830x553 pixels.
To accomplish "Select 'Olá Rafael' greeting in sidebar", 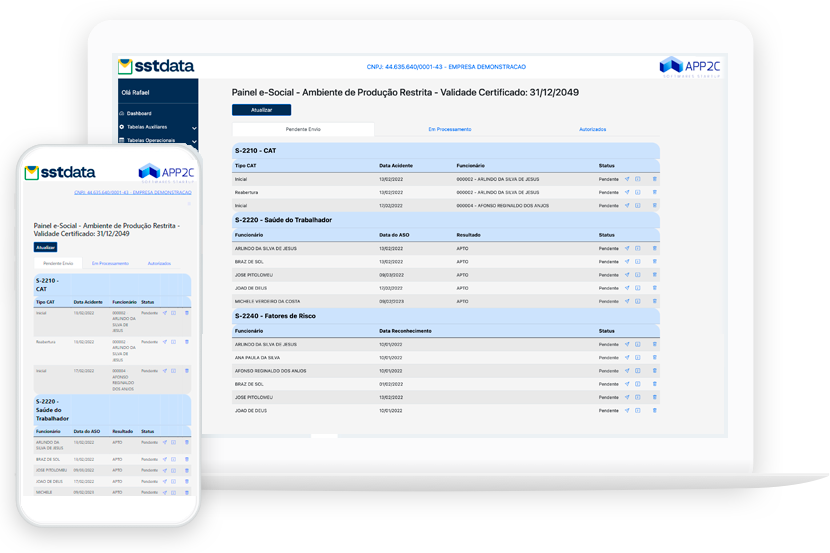I will point(136,93).
